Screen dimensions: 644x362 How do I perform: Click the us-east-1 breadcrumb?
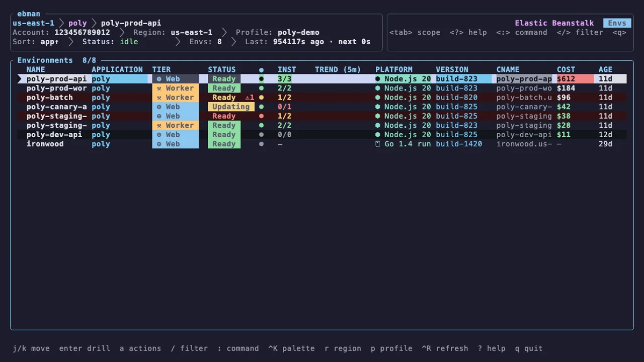click(33, 23)
